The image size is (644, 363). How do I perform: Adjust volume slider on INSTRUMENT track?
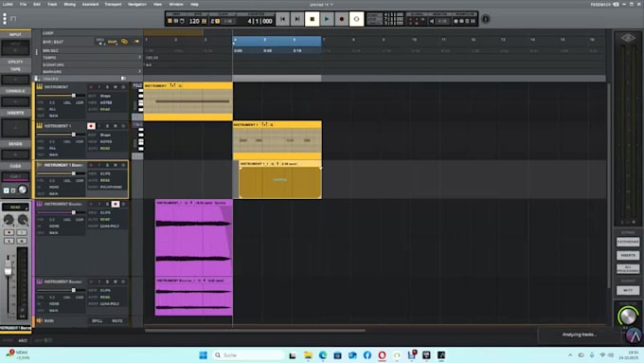click(x=74, y=96)
